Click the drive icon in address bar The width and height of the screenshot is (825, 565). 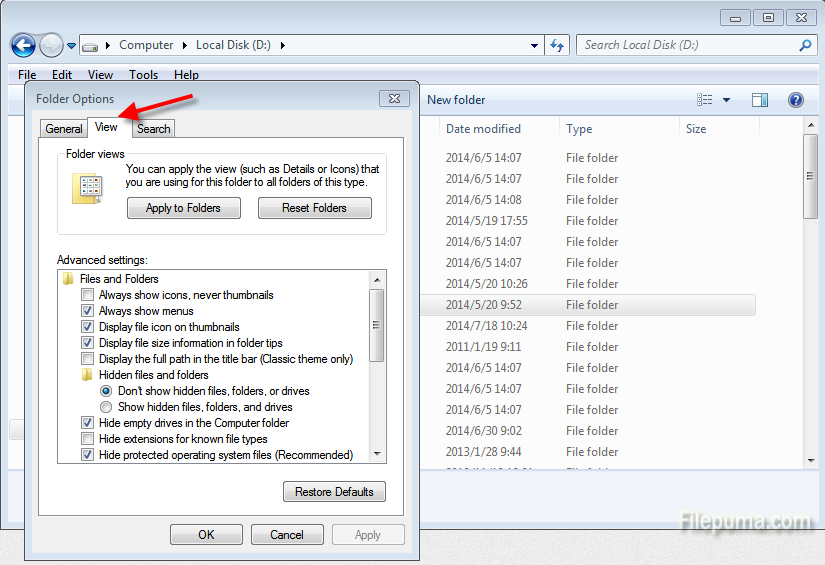point(90,45)
